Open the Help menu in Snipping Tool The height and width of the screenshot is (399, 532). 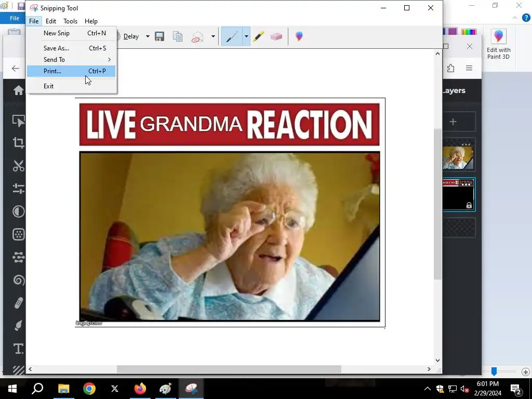tap(91, 21)
